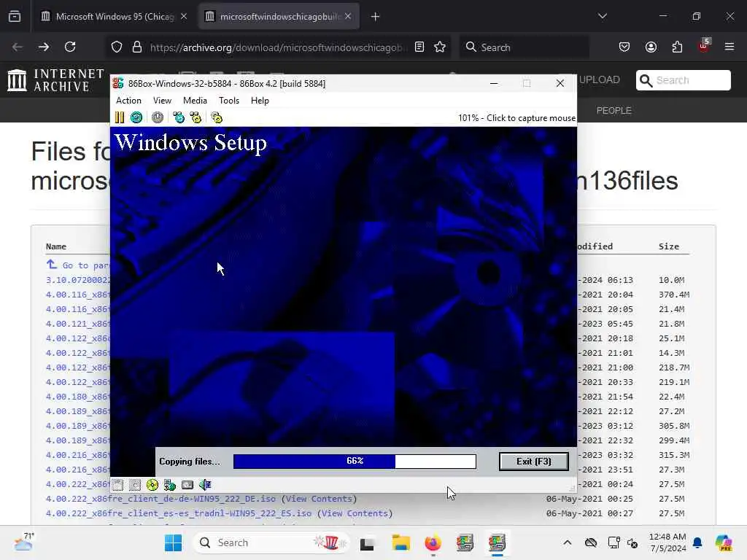Open Firefox from the taskbar
This screenshot has height=560, width=747.
433,542
